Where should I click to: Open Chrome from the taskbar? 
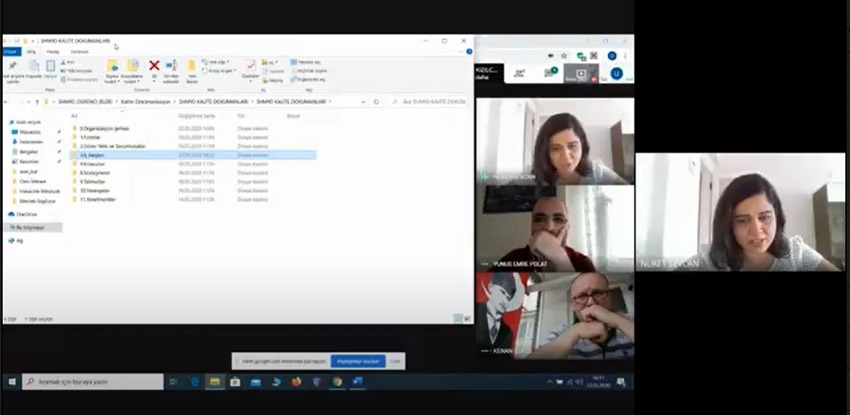[x=337, y=382]
